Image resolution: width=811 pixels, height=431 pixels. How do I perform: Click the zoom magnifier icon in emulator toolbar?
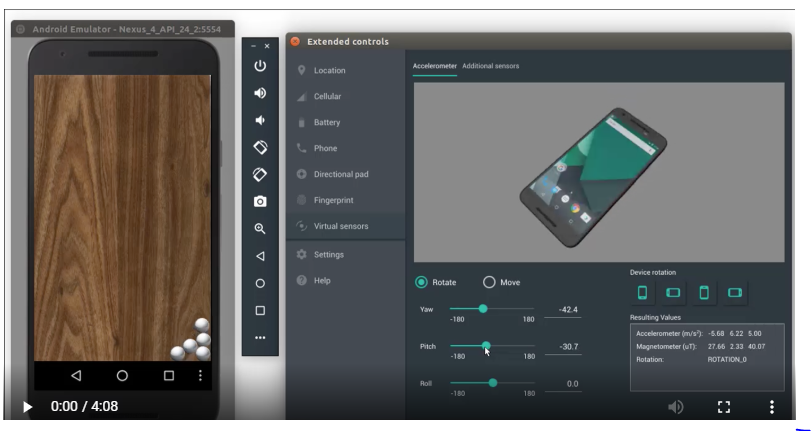[260, 229]
